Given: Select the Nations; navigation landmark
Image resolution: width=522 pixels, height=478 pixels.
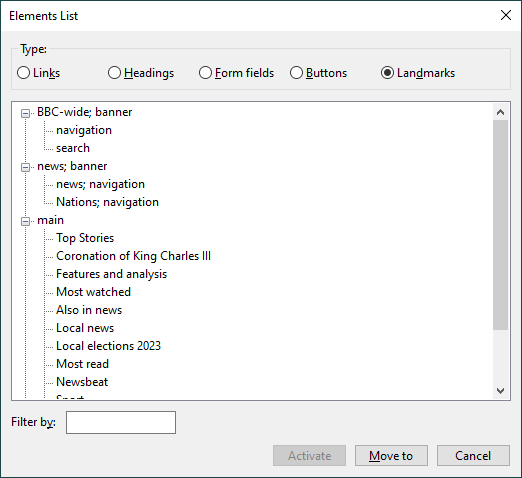Looking at the screenshot, I should point(107,202).
